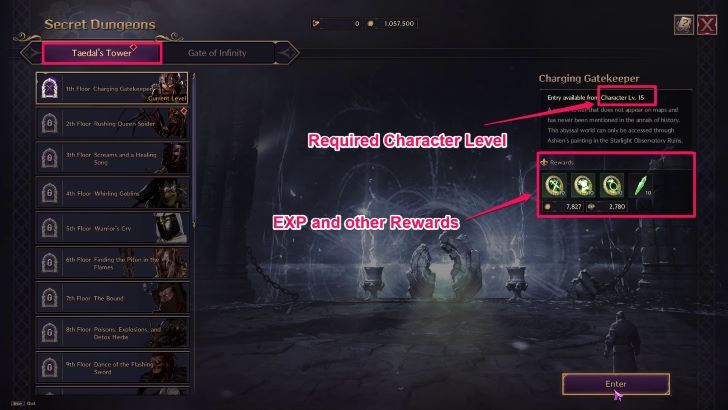Viewport: 728px width, 410px height.
Task: Open the help guide book icon
Action: tap(683, 25)
